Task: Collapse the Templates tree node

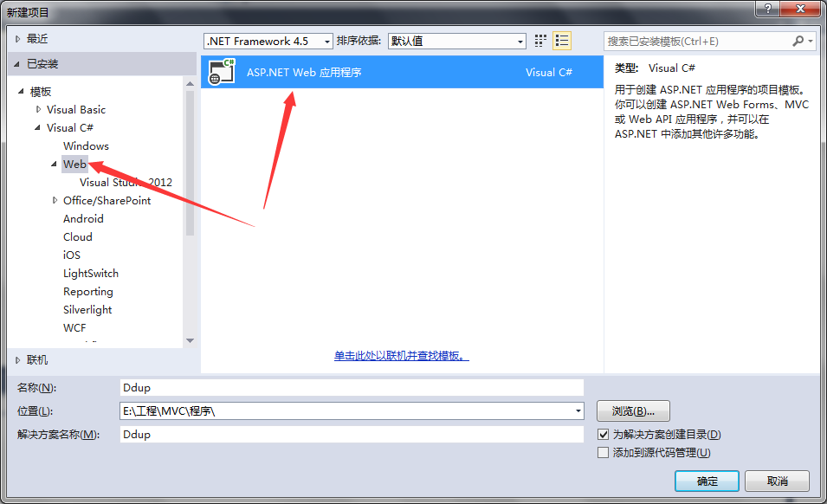Action: tap(21, 92)
